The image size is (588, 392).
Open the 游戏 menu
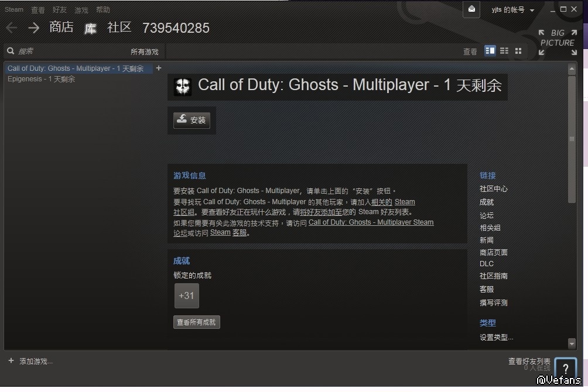[81, 10]
